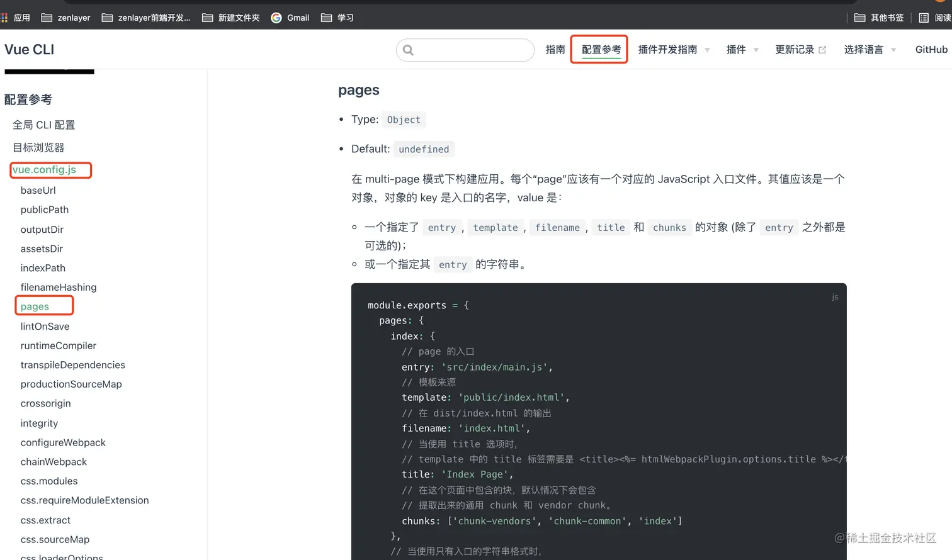
Task: Jump to outputDir section
Action: pos(42,230)
